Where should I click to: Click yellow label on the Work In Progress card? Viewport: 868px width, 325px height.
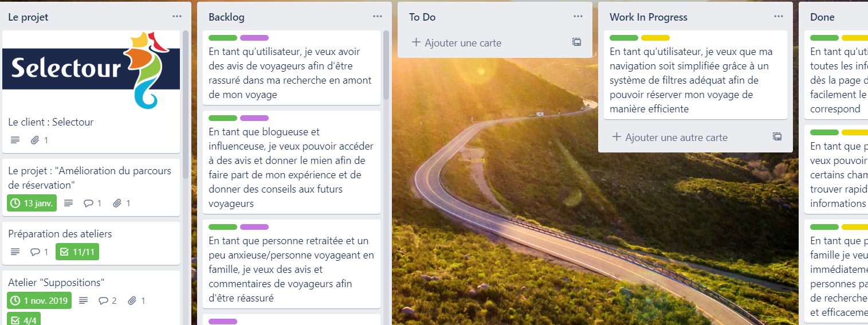click(655, 38)
